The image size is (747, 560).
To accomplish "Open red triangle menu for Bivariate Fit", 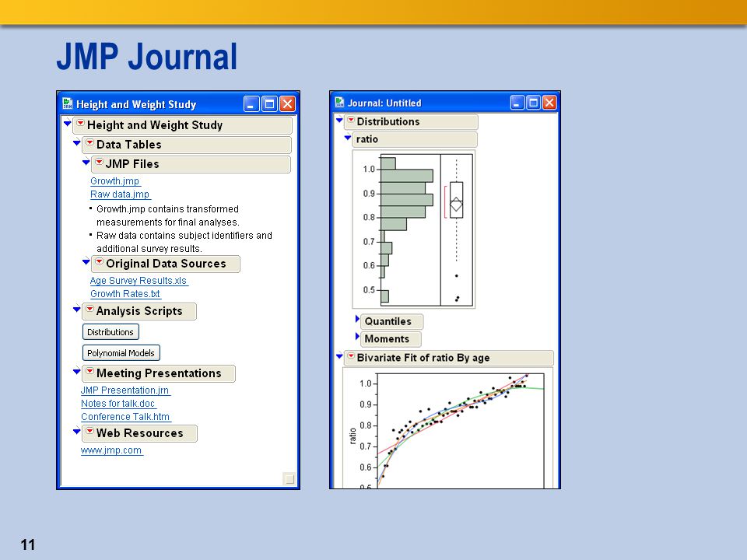I will (351, 356).
